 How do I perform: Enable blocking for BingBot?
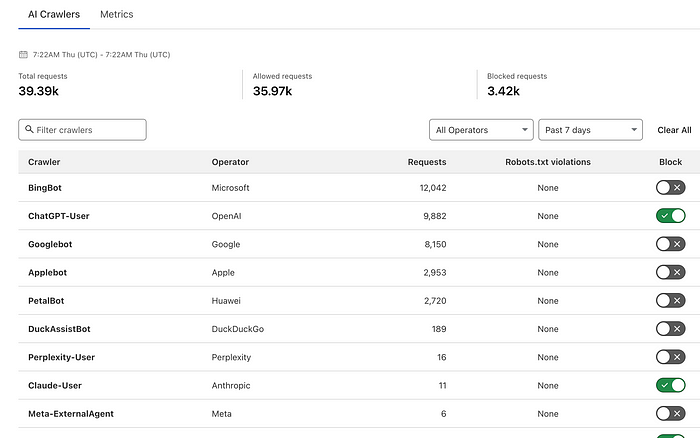click(671, 188)
